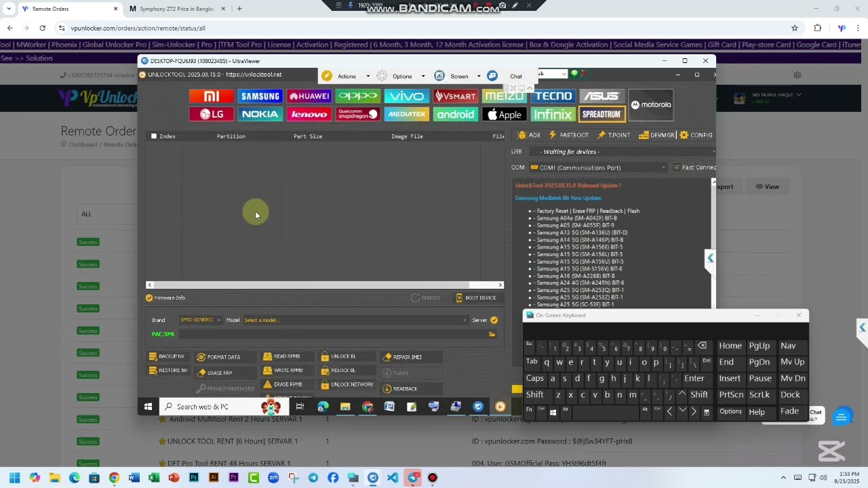
Task: Select the Xiaomi MI brand tile
Action: tap(212, 96)
